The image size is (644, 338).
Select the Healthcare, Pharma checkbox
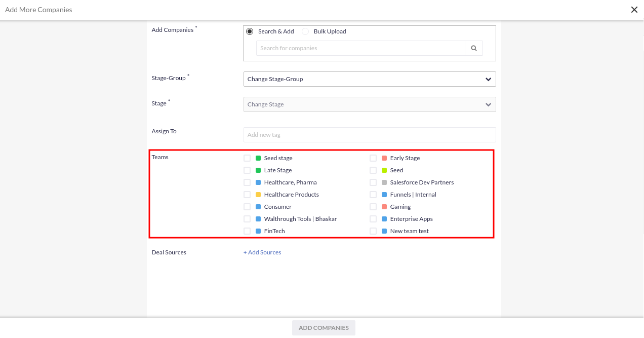point(247,182)
